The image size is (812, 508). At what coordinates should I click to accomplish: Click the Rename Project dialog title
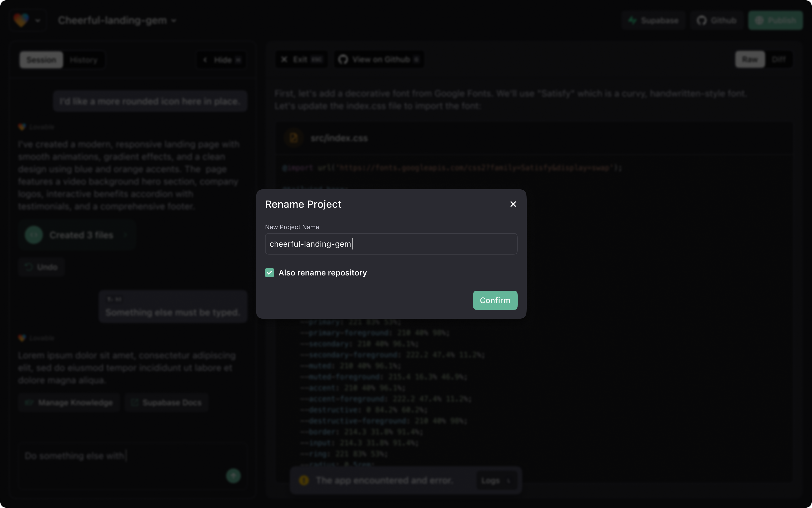tap(303, 204)
